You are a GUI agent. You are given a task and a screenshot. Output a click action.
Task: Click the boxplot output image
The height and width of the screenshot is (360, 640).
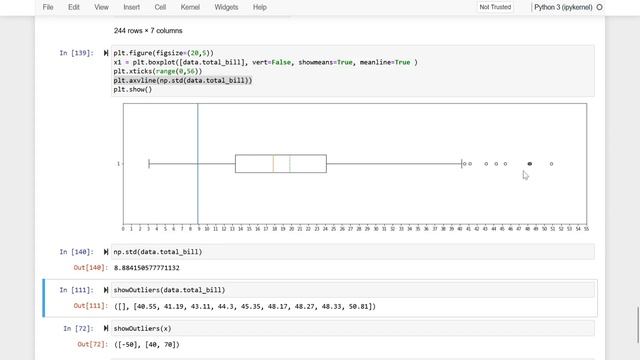point(354,167)
